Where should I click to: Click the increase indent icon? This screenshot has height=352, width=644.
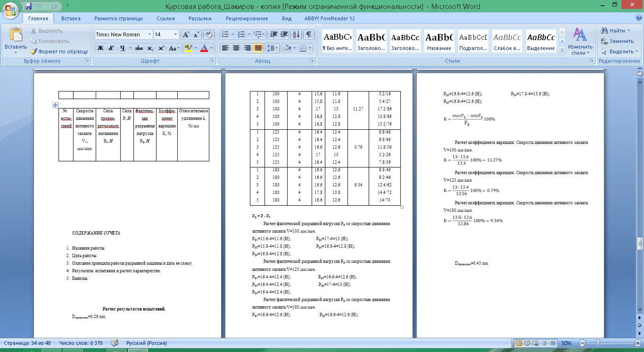tap(284, 34)
